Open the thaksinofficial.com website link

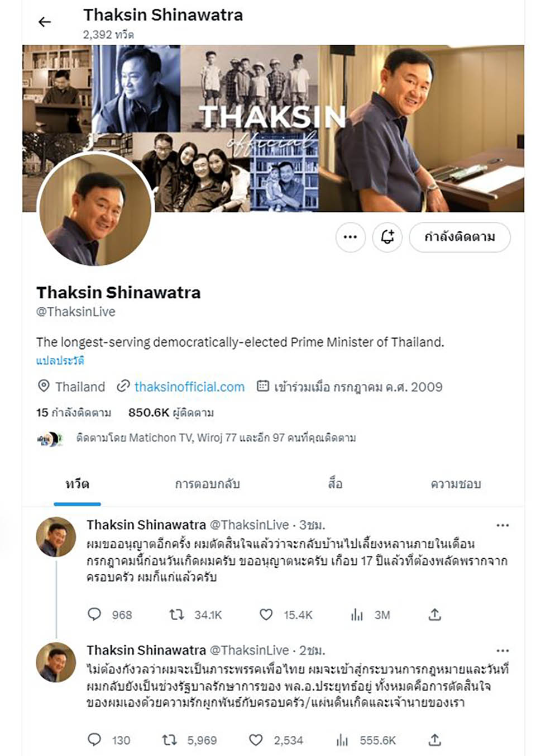[189, 387]
